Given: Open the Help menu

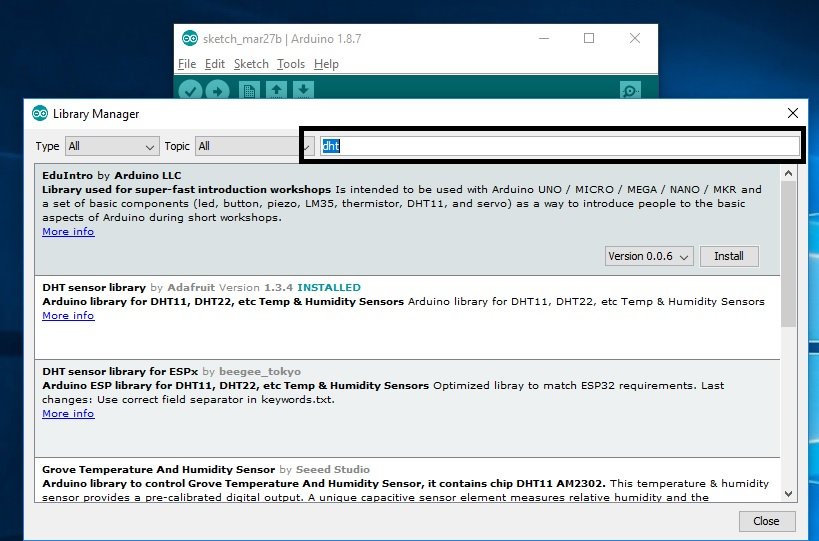Looking at the screenshot, I should pos(326,64).
